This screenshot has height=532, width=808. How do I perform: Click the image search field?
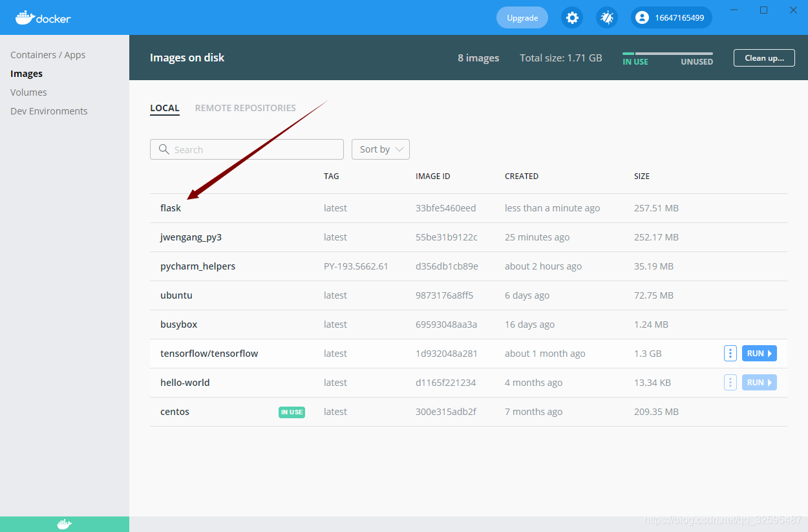(x=247, y=149)
